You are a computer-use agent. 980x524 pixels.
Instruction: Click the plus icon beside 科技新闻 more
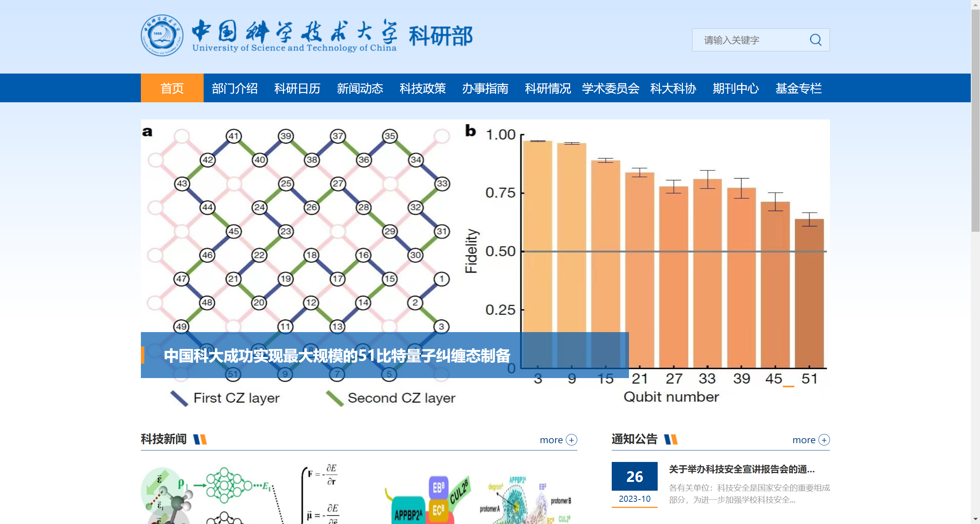point(572,440)
